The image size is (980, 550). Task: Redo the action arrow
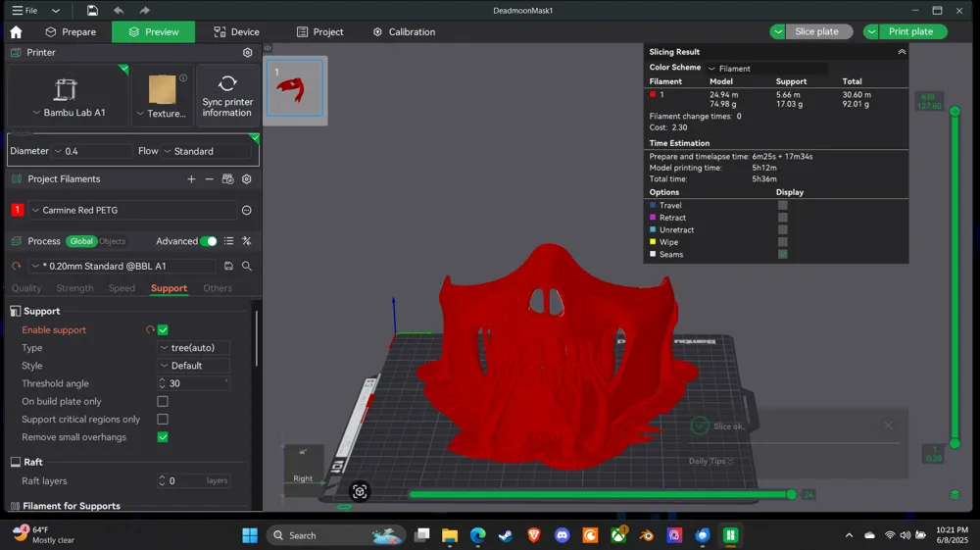[144, 10]
